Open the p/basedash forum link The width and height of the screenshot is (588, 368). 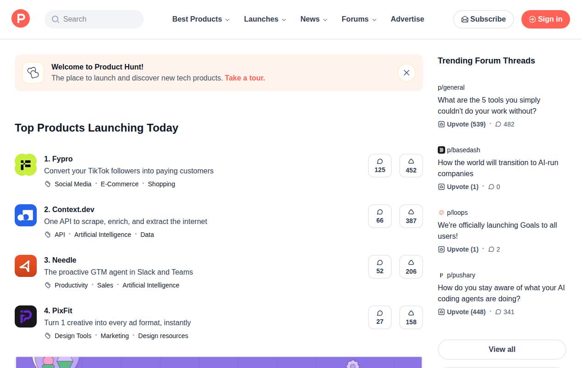pos(464,150)
